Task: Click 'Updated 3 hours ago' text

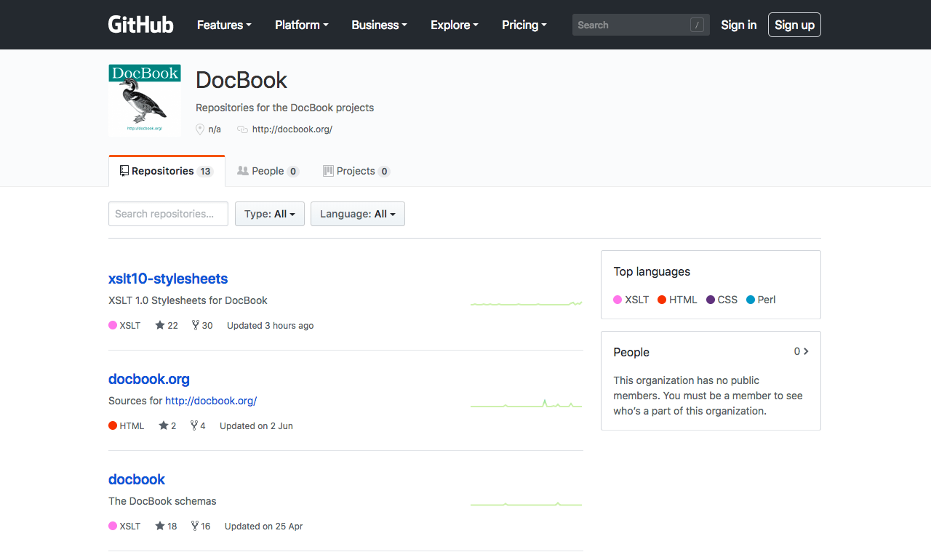Action: (271, 325)
